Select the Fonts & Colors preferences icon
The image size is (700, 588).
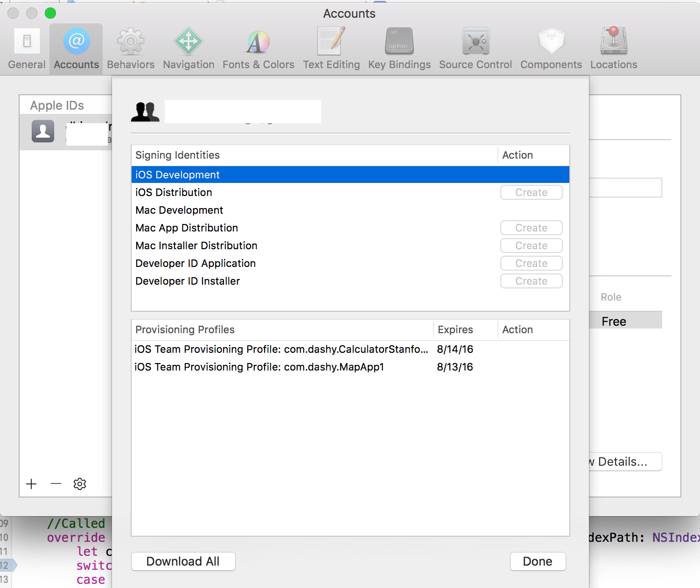tap(258, 47)
